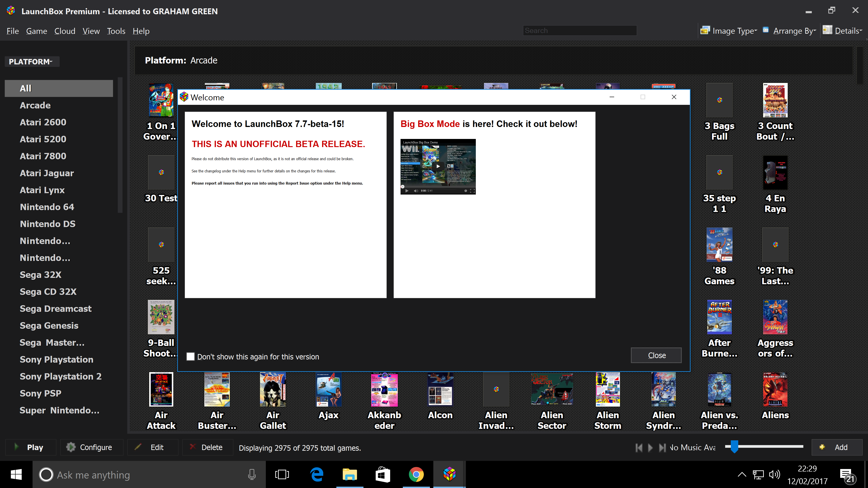The image size is (868, 488).
Task: Open Windows Start menu
Action: [16, 474]
